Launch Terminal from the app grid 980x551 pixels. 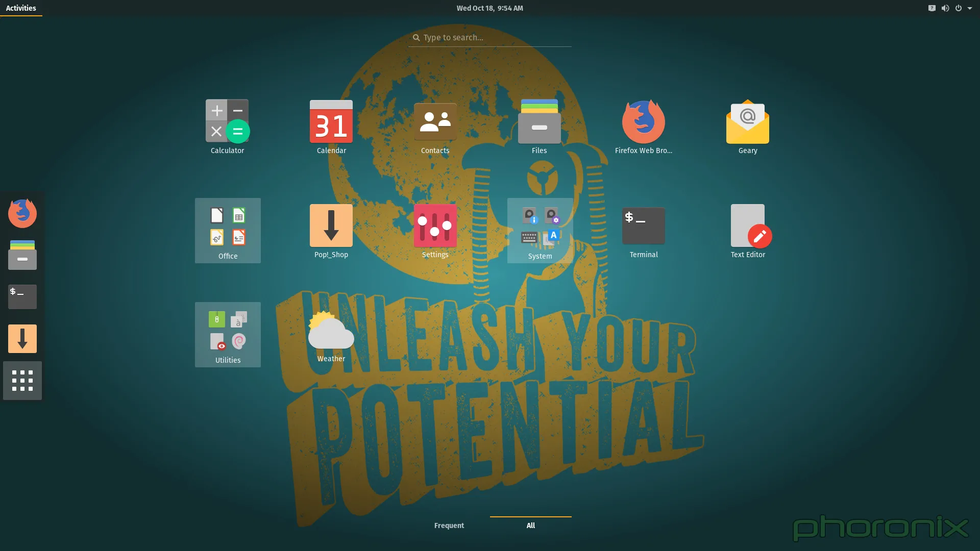tap(644, 231)
